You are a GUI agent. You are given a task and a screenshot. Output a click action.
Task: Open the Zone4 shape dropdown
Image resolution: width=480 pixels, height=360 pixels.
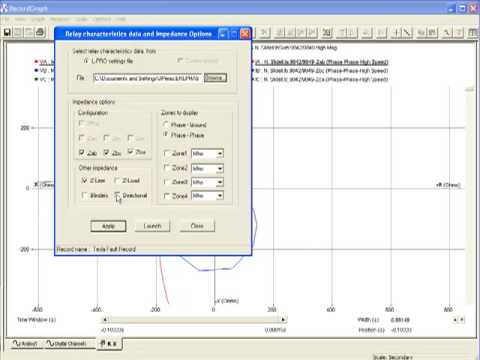click(x=220, y=196)
